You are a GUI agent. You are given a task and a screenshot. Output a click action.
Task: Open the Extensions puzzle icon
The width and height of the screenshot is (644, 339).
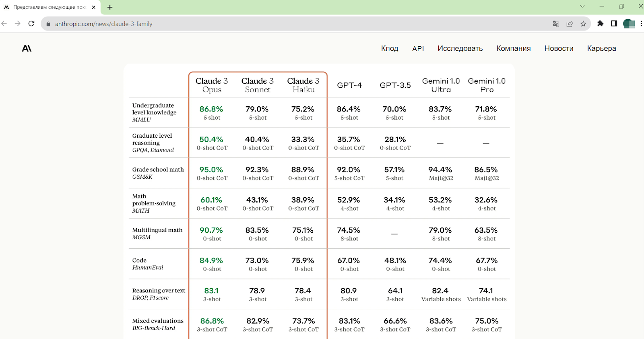coord(600,24)
